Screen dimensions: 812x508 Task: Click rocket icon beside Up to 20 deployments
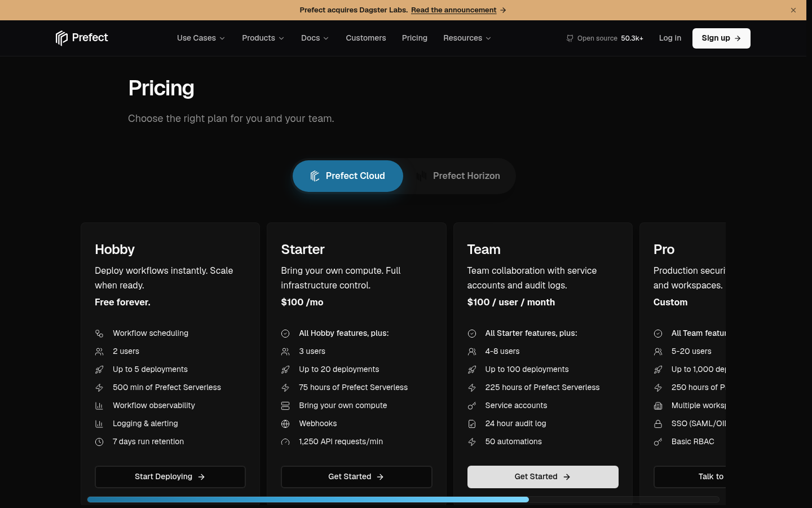point(285,370)
